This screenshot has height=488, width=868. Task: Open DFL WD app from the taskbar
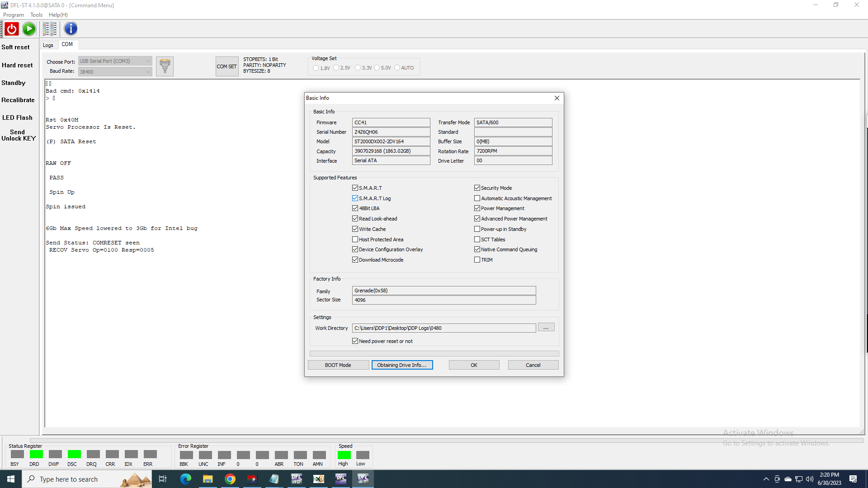(297, 479)
